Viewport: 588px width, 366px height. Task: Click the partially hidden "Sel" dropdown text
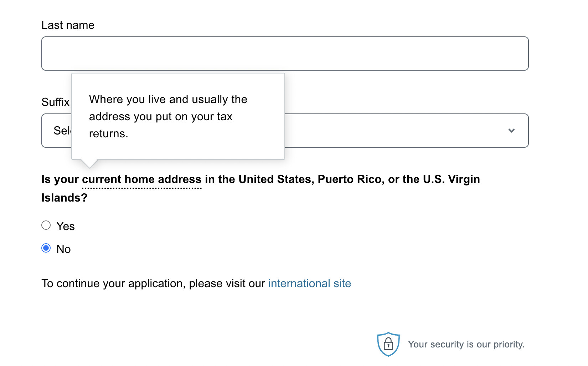62,131
